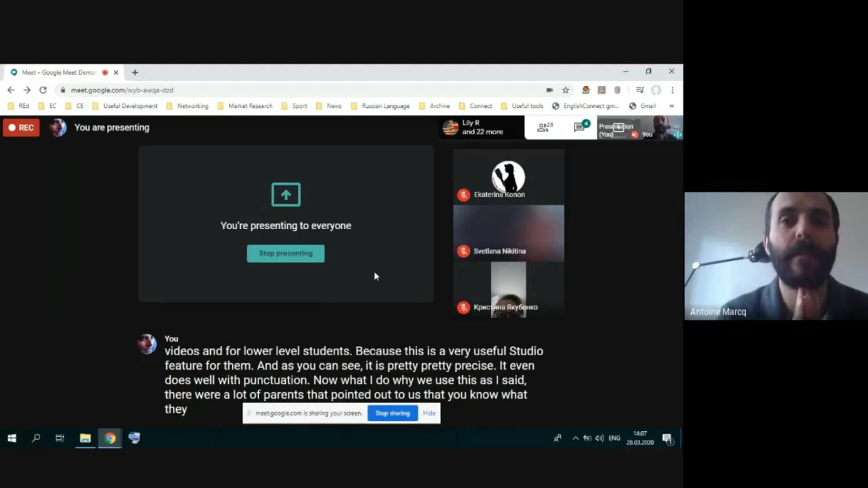
Task: Reload page with the refresh icon
Action: point(43,90)
